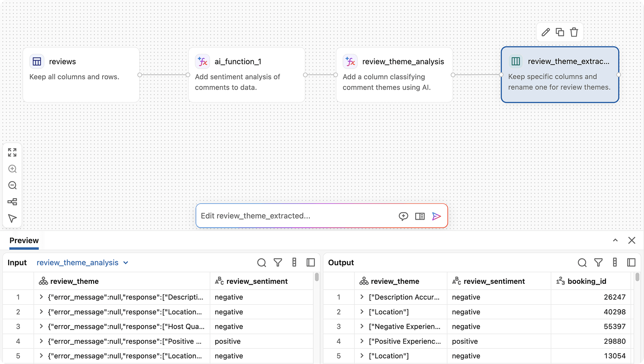This screenshot has height=364, width=644.
Task: Click the fit-to-view icon on the canvas
Action: [x=12, y=153]
